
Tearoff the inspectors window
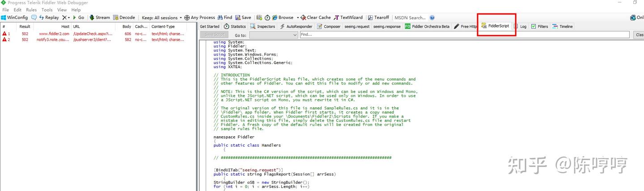[378, 17]
